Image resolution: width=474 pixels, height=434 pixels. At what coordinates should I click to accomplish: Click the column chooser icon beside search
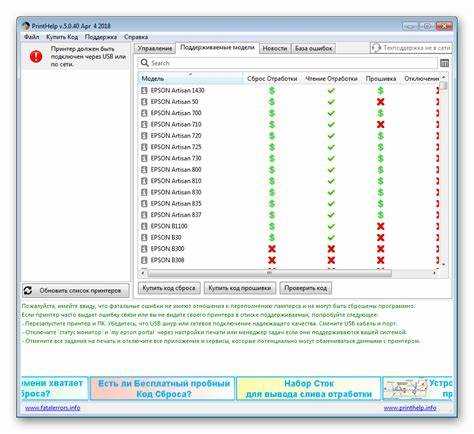point(444,63)
